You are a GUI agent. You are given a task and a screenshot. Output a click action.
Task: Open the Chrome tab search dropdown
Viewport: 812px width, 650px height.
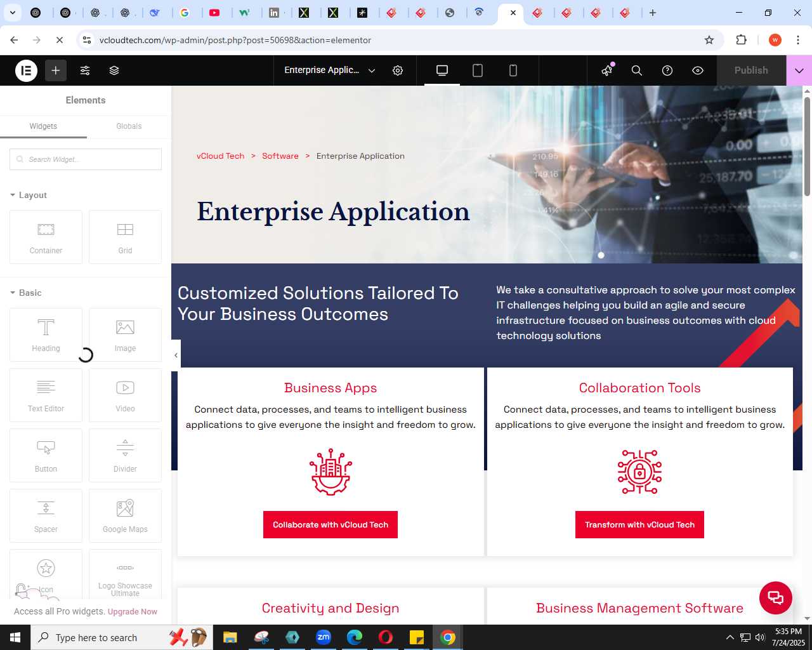[x=12, y=13]
